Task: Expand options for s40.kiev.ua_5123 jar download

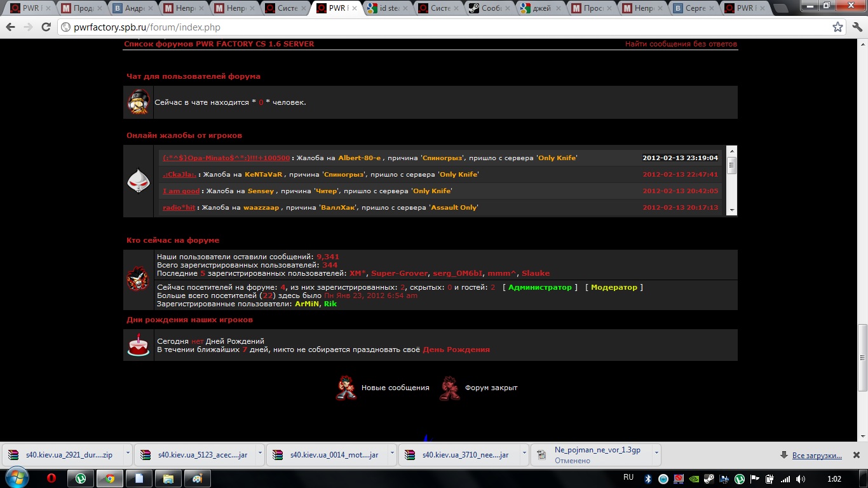Action: [x=260, y=454]
